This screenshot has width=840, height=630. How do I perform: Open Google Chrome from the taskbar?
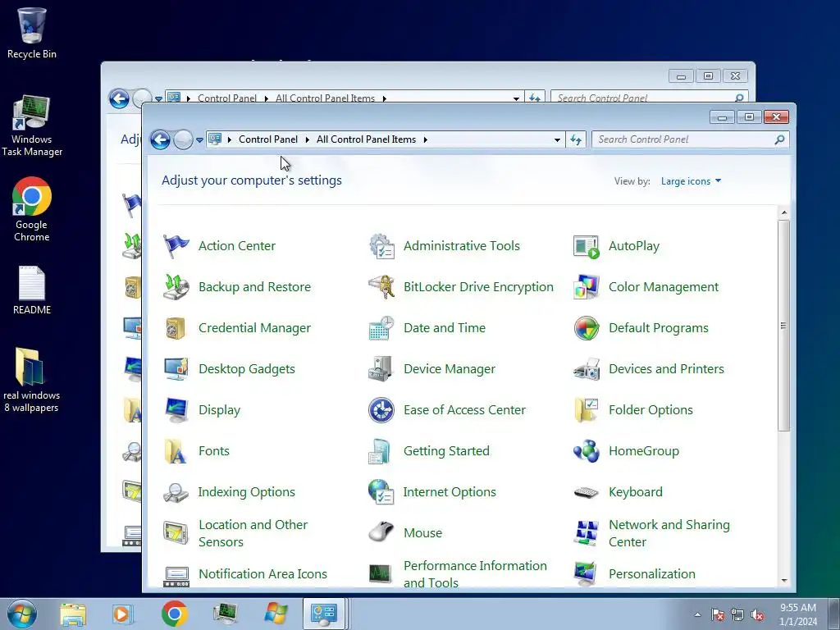(x=174, y=614)
